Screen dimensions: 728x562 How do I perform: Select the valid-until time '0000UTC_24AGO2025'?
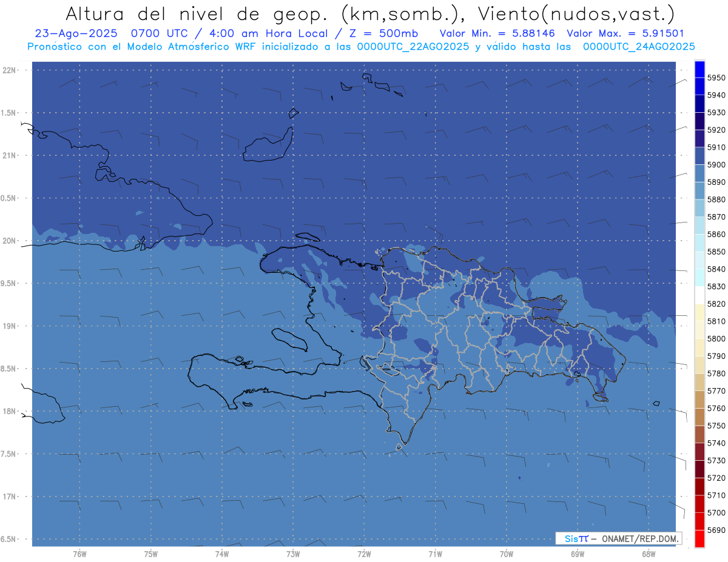(x=639, y=47)
